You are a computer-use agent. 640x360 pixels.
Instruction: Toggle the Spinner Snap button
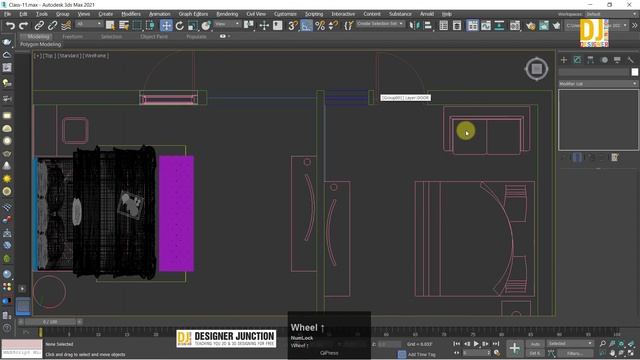point(333,26)
